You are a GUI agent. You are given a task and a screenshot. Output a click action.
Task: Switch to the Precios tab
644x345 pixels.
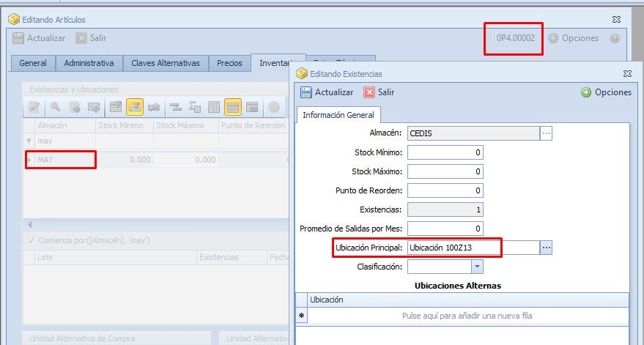click(x=229, y=63)
